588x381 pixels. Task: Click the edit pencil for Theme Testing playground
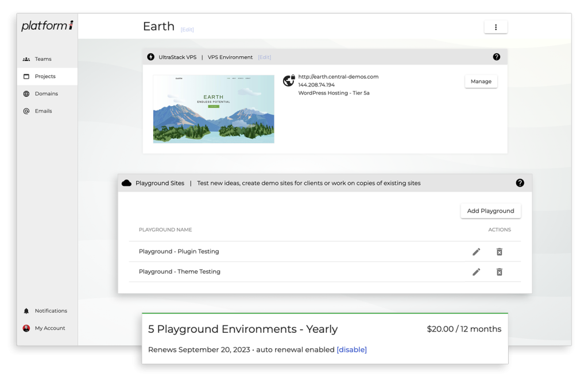pyautogui.click(x=476, y=272)
